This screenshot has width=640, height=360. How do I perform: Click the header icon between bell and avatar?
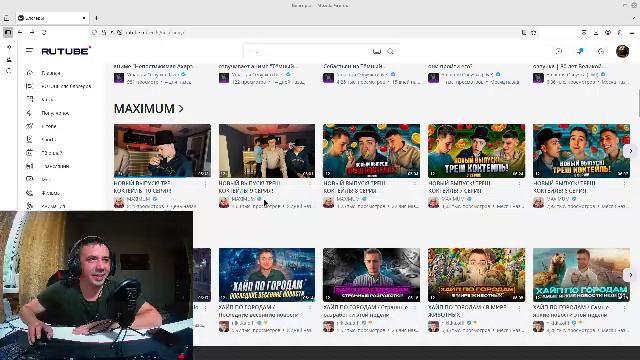point(601,51)
